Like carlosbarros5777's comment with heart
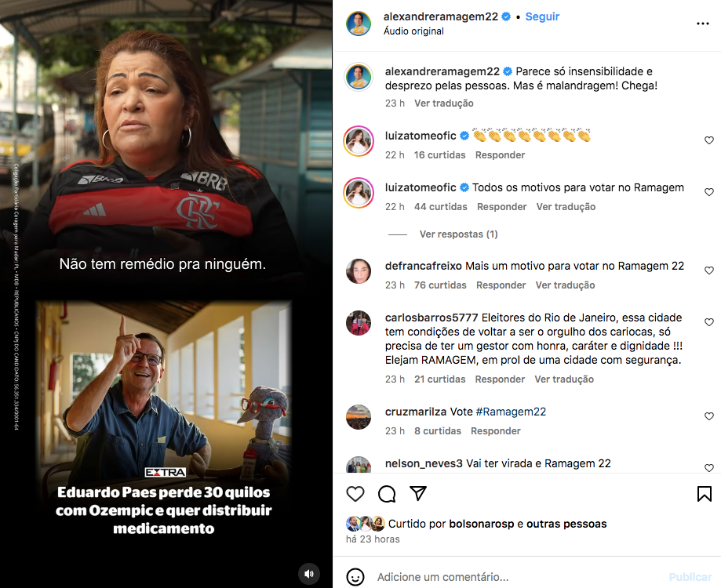The height and width of the screenshot is (588, 721). [709, 322]
